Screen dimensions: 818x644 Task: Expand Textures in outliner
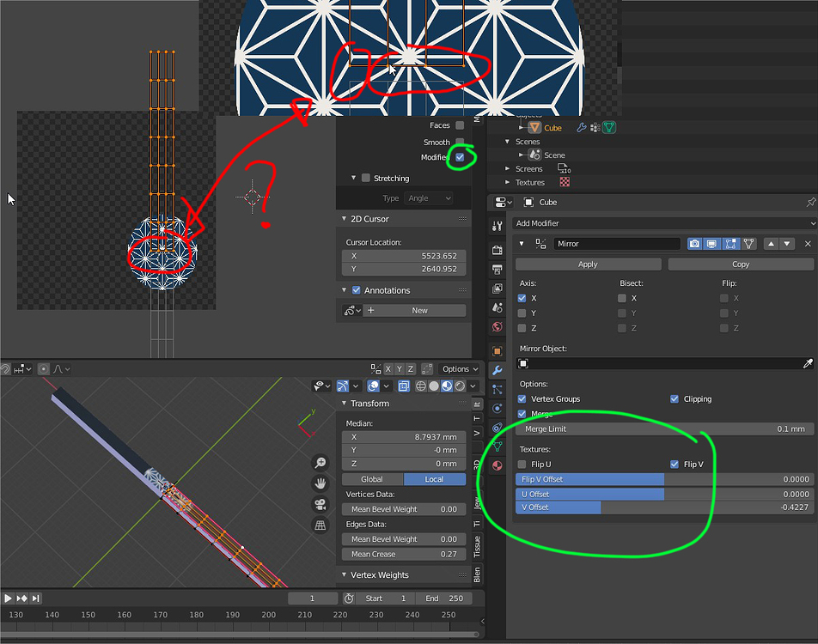click(x=507, y=183)
